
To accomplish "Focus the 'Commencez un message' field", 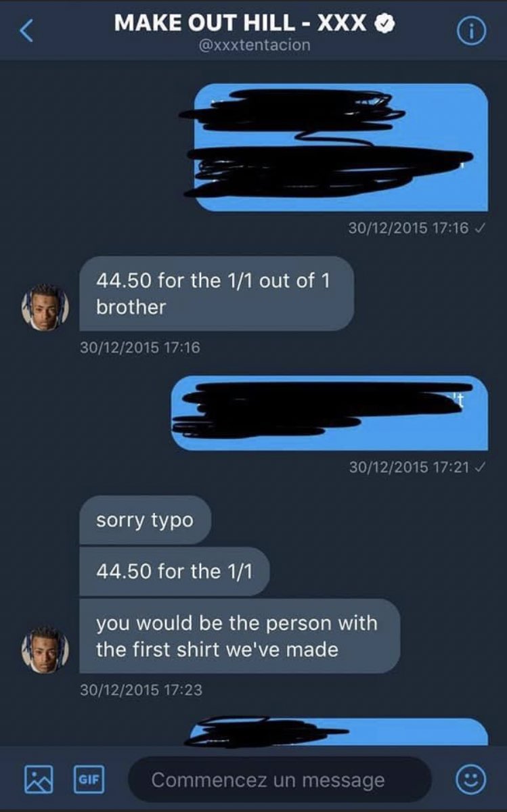I will 280,780.
